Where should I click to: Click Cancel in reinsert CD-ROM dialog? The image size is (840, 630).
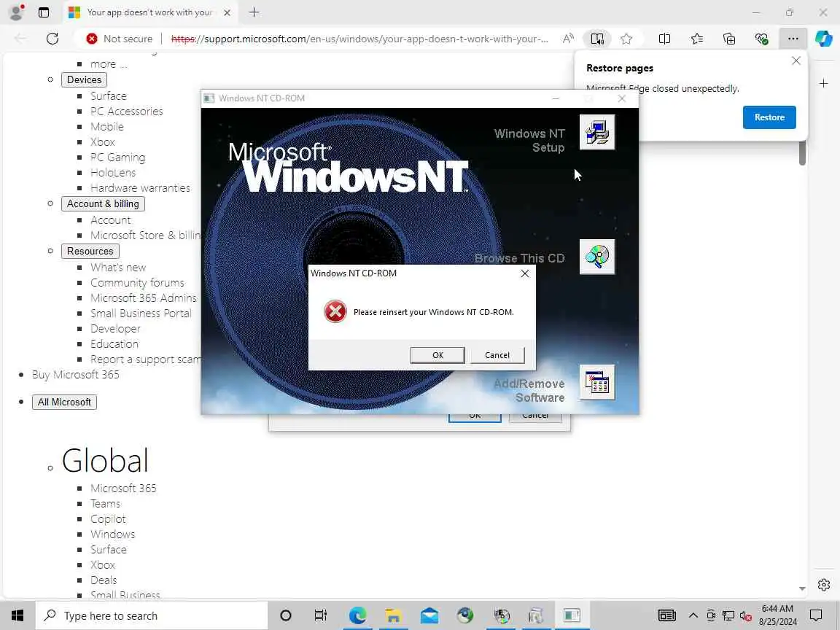(497, 355)
